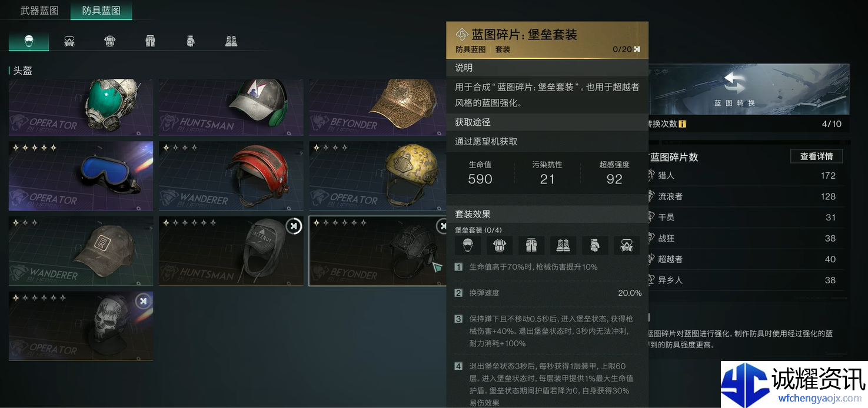868x408 pixels.
Task: Open the 蓝图转换 banner
Action: click(748, 89)
